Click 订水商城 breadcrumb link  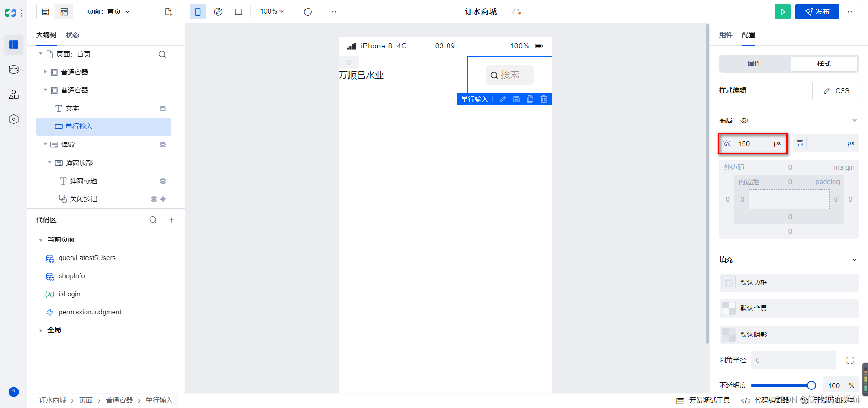tap(52, 400)
